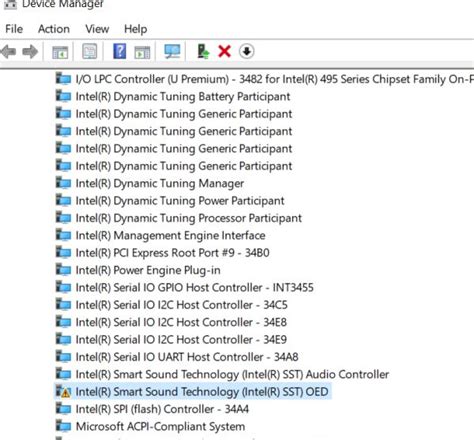Select Intel Smart Sound Technology OED device

202,392
